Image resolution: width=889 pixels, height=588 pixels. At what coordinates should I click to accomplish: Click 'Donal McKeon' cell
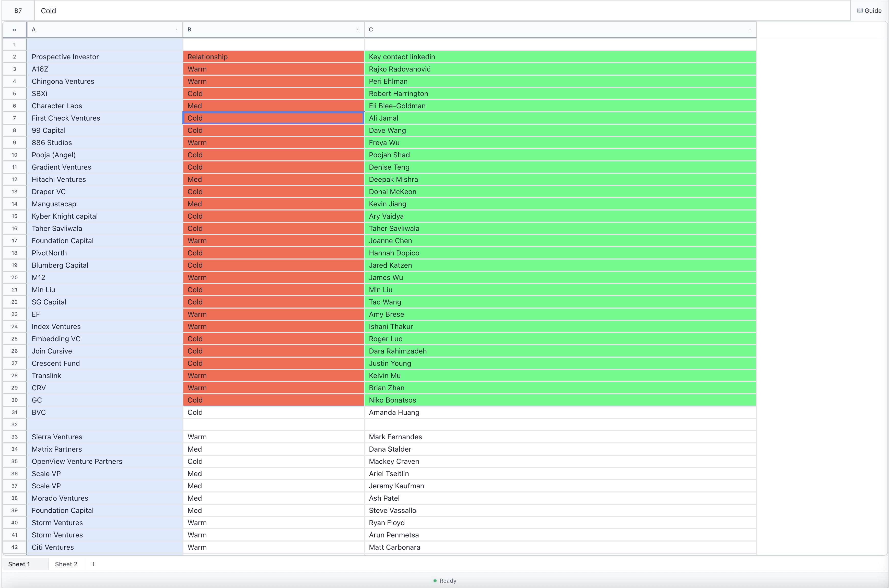[x=560, y=192]
